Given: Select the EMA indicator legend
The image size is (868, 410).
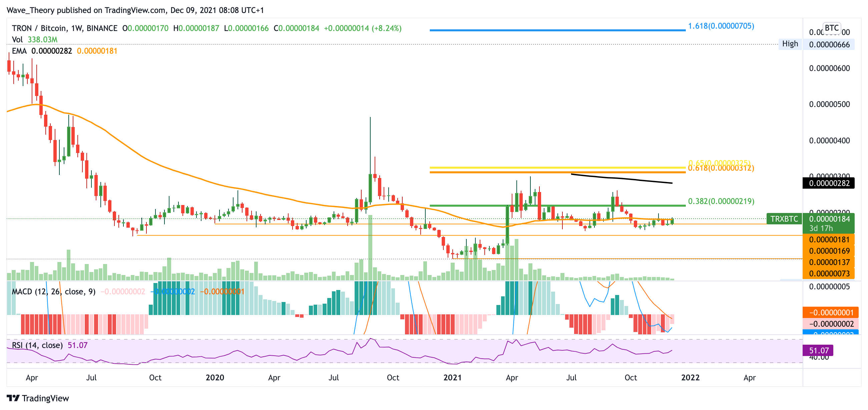Looking at the screenshot, I should (x=19, y=51).
